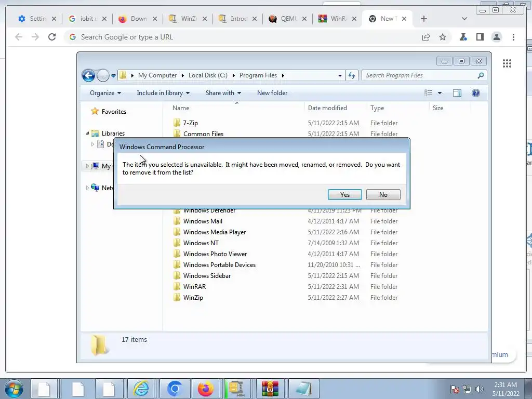532x399 pixels.
Task: Sort by the Date modified column header
Action: tap(327, 108)
